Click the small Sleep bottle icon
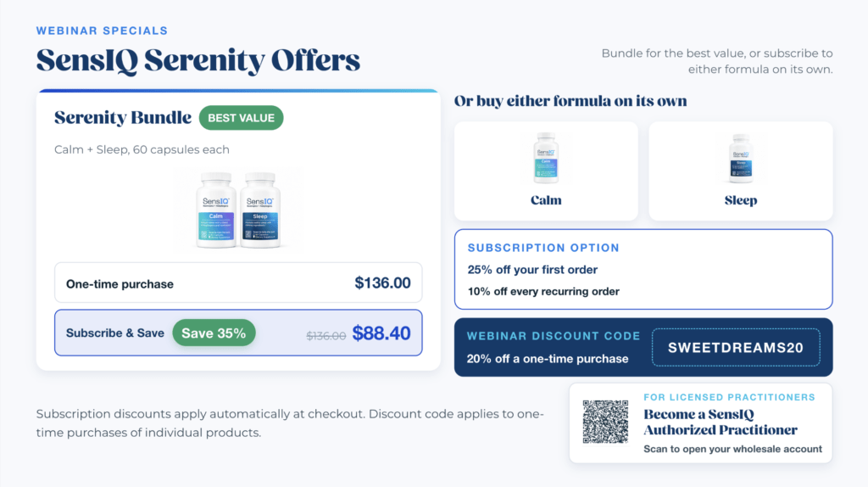The height and width of the screenshot is (487, 868). [x=741, y=159]
